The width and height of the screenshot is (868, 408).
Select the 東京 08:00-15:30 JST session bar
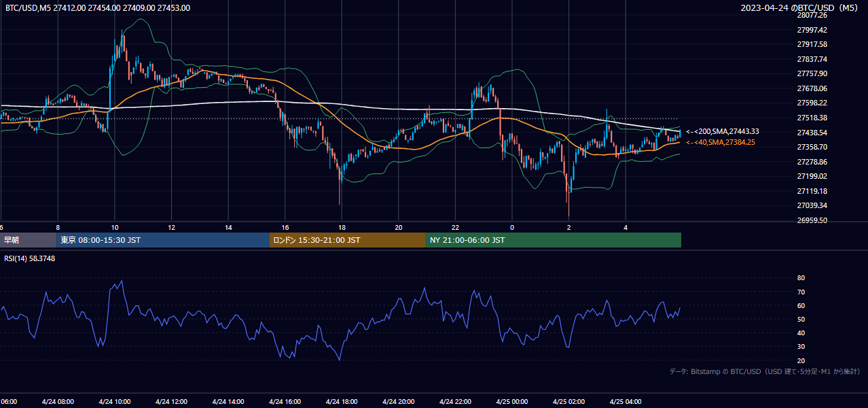tap(163, 240)
